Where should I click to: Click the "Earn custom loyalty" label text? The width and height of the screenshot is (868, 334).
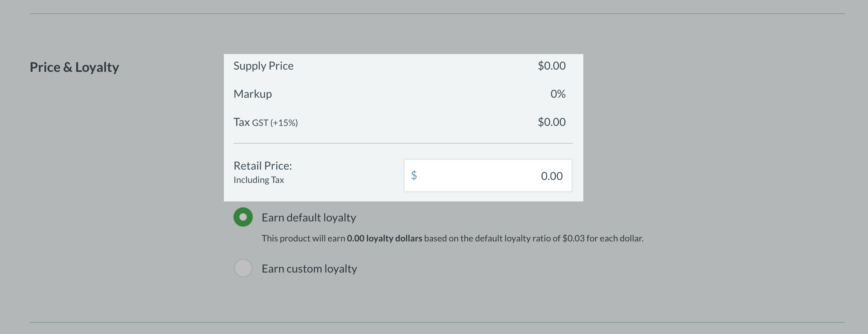[x=309, y=268]
